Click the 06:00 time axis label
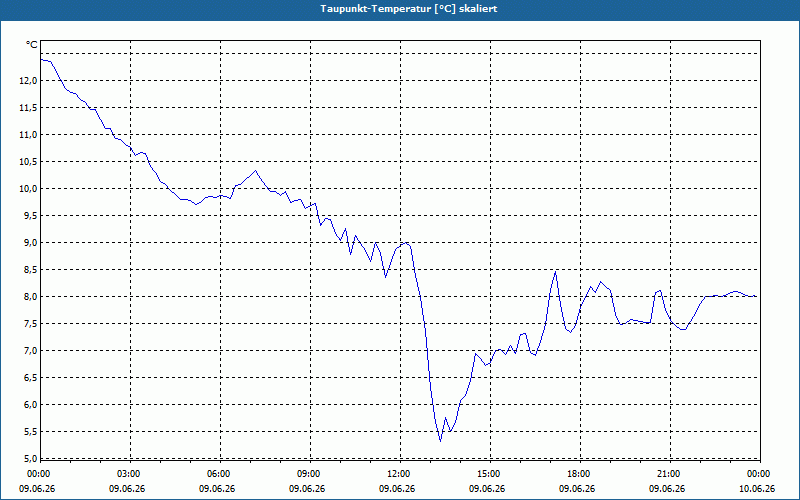800x500 pixels. 219,474
